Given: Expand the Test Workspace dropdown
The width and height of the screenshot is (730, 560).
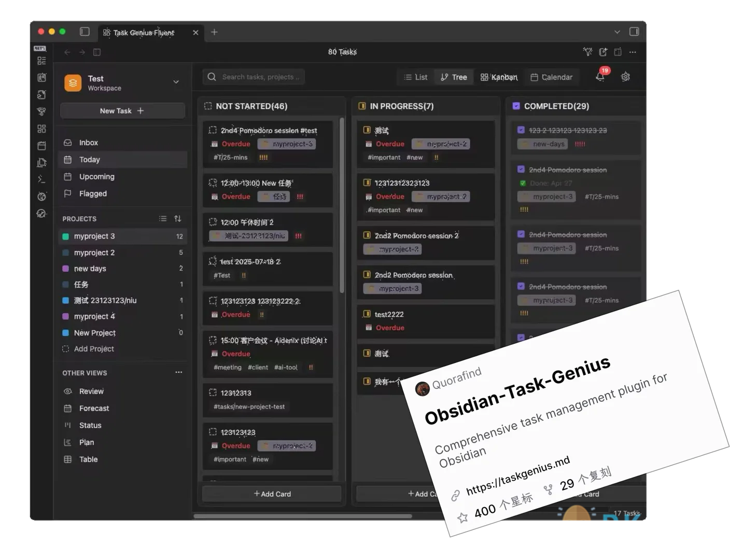Looking at the screenshot, I should (176, 82).
